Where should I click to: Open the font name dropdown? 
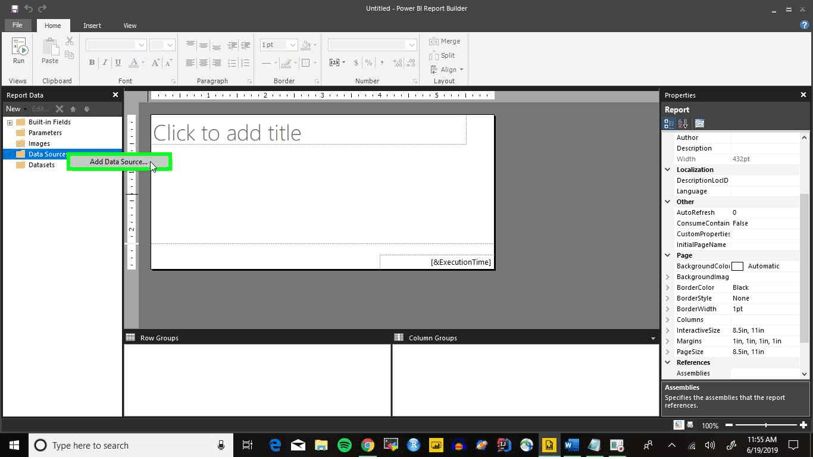coord(141,45)
